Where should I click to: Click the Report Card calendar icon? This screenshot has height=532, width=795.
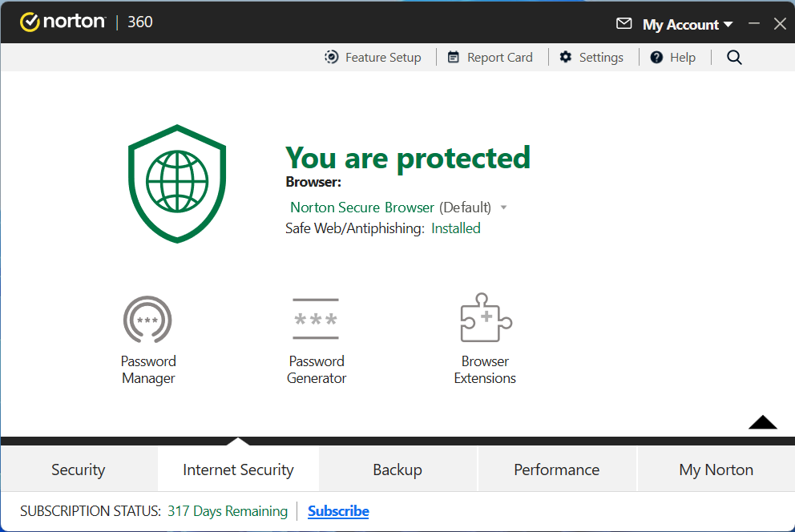454,57
